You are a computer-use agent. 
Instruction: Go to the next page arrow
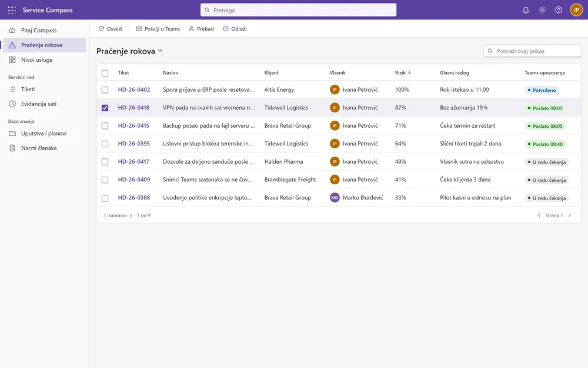570,215
